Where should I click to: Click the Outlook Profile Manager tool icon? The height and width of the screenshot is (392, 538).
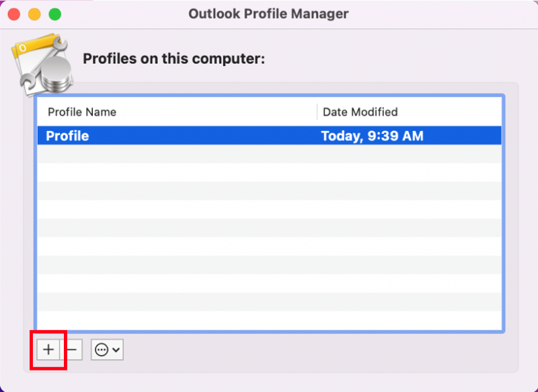(x=42, y=65)
